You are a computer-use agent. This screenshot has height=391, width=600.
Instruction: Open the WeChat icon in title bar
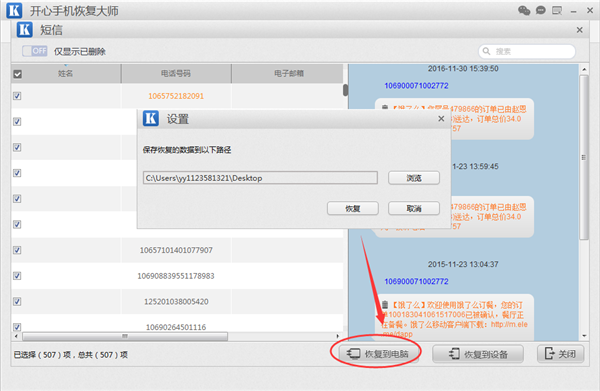tap(524, 10)
